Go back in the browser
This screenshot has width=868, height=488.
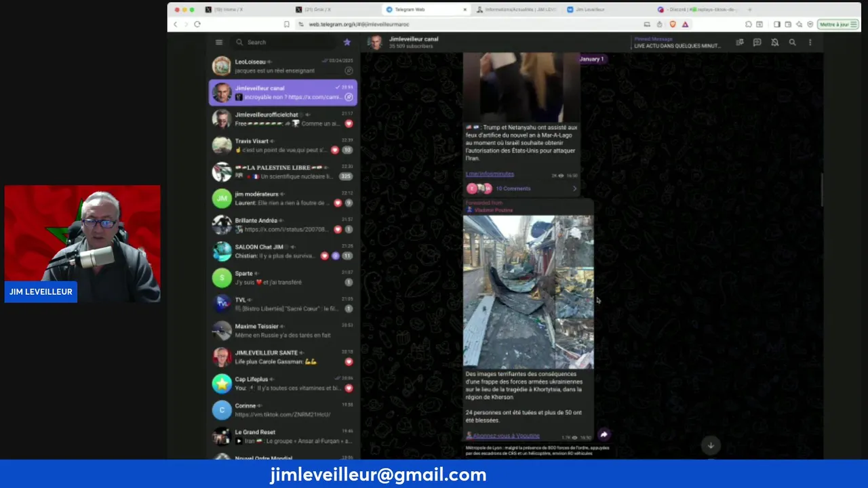[175, 24]
